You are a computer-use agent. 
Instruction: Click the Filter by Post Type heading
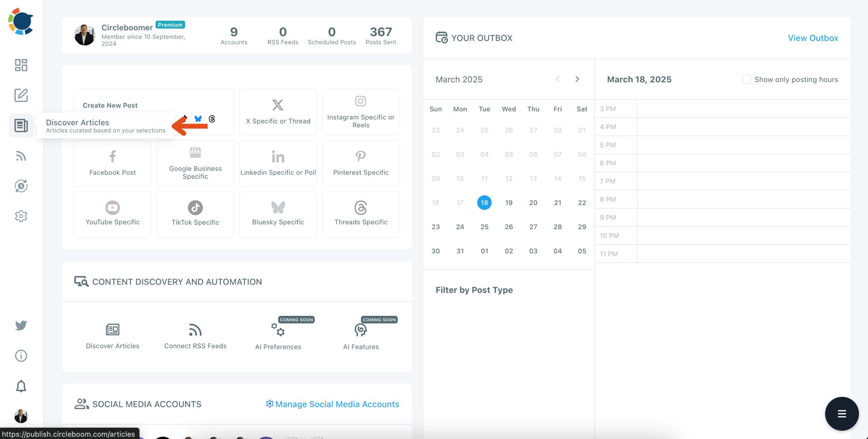[x=474, y=290]
